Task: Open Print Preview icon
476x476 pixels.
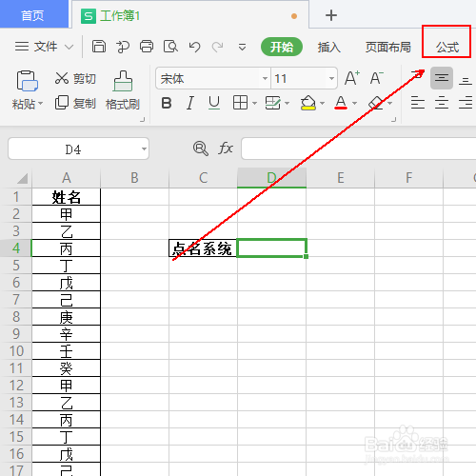Action: pos(170,47)
